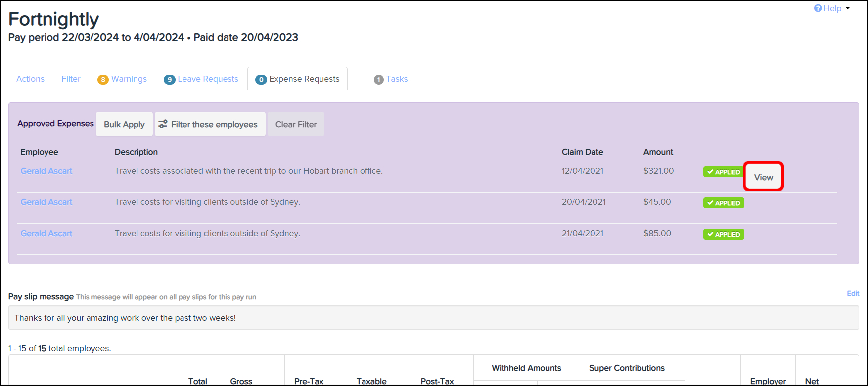The height and width of the screenshot is (386, 868).
Task: Click the Clear Filter button
Action: click(296, 124)
